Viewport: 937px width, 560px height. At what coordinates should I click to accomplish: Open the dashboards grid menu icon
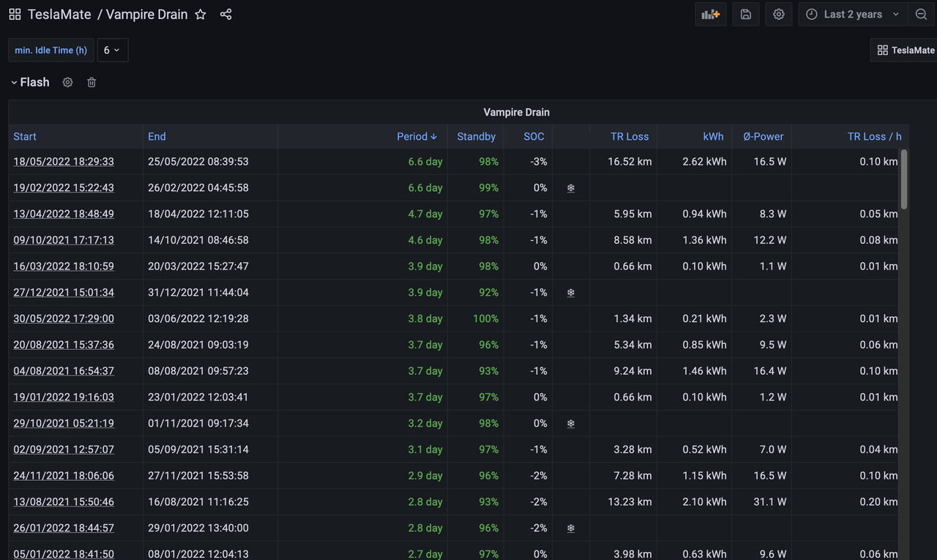click(x=15, y=15)
